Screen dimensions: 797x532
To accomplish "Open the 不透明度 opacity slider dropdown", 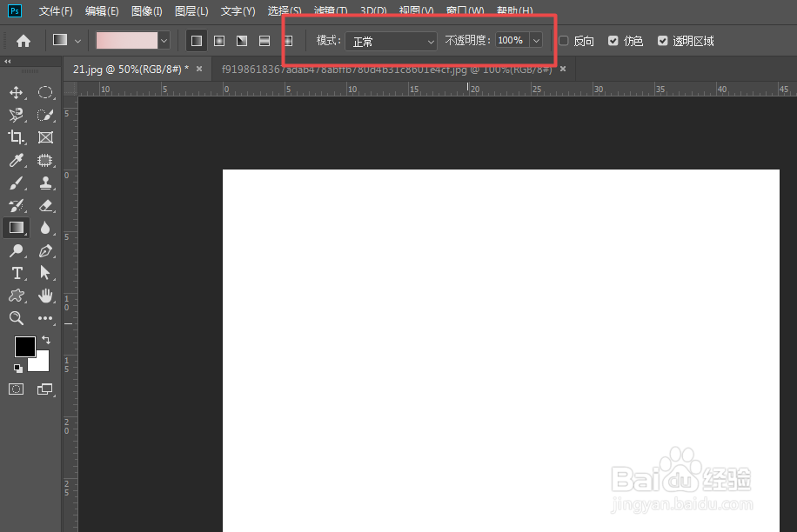I will (536, 40).
